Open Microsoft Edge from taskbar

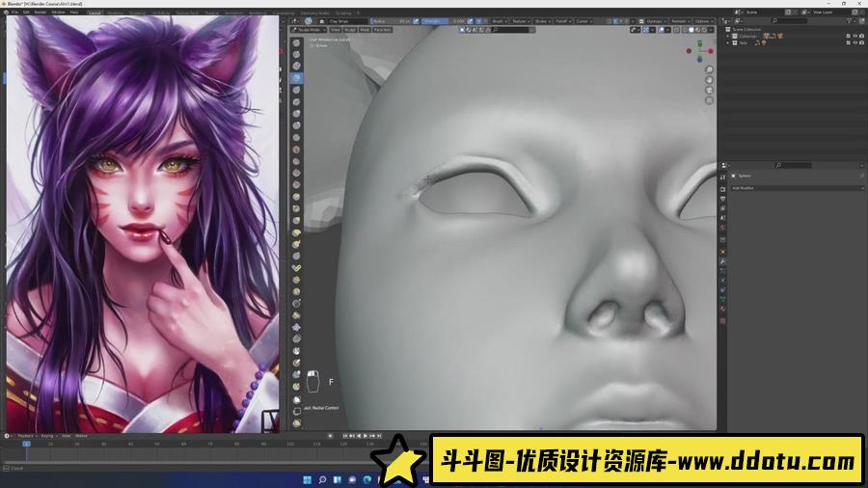coord(367,479)
